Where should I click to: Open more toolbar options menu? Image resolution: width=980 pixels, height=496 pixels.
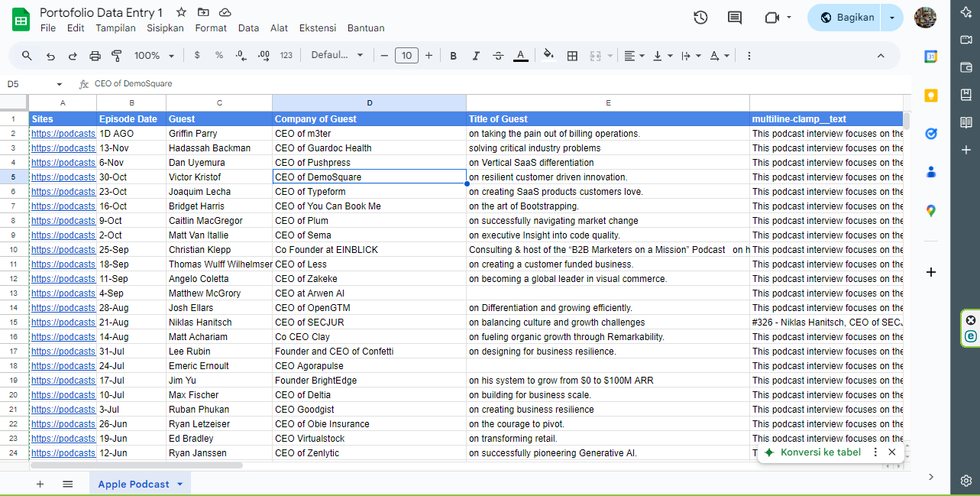749,56
